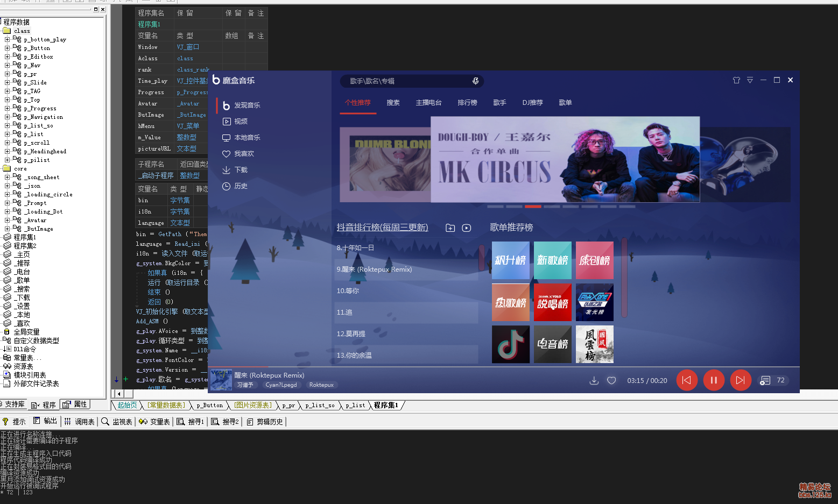838x504 pixels.
Task: Open the skin (shirt) icon in music player
Action: pos(736,80)
